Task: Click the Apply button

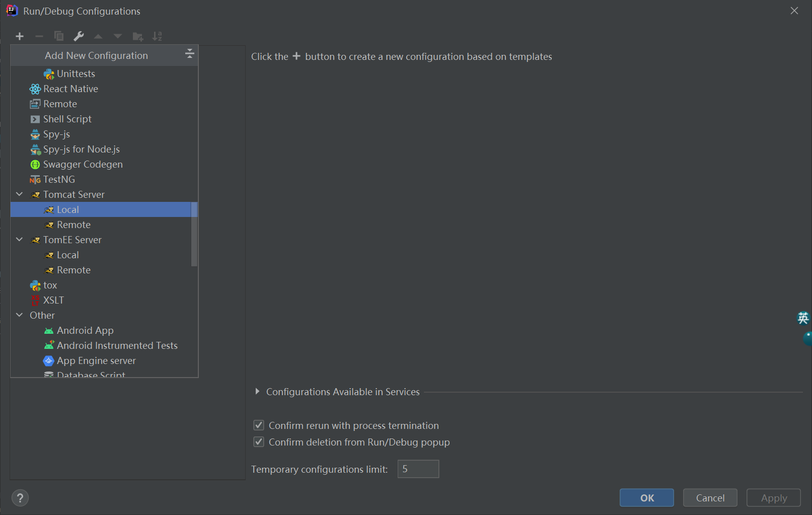Action: 774,498
